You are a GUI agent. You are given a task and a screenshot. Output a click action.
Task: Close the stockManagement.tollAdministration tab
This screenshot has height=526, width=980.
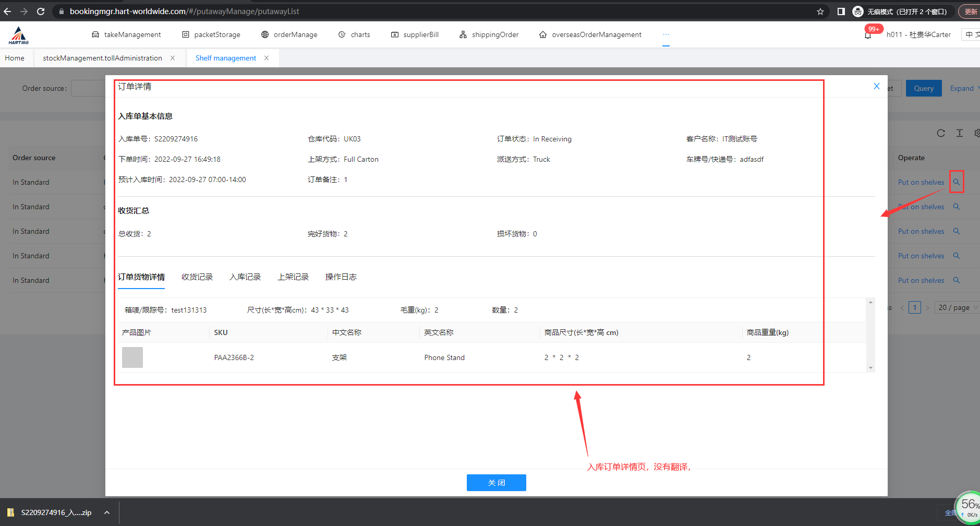click(x=173, y=58)
